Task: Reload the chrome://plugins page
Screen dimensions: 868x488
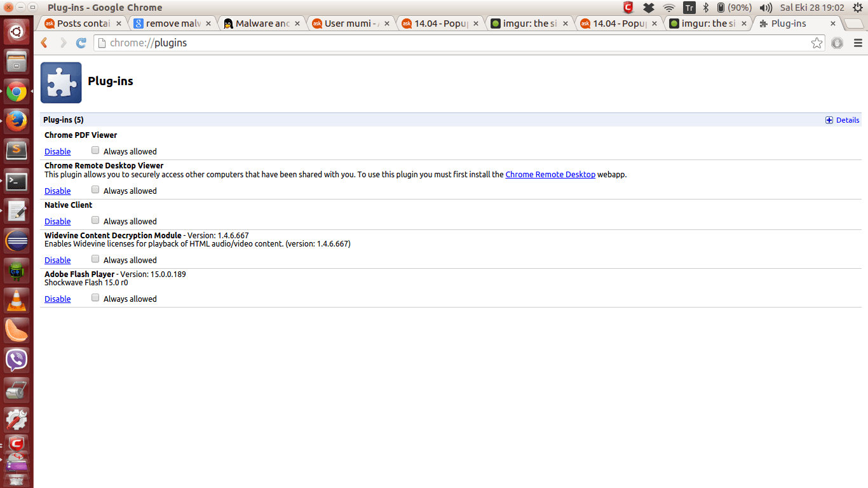Action: pos(81,43)
